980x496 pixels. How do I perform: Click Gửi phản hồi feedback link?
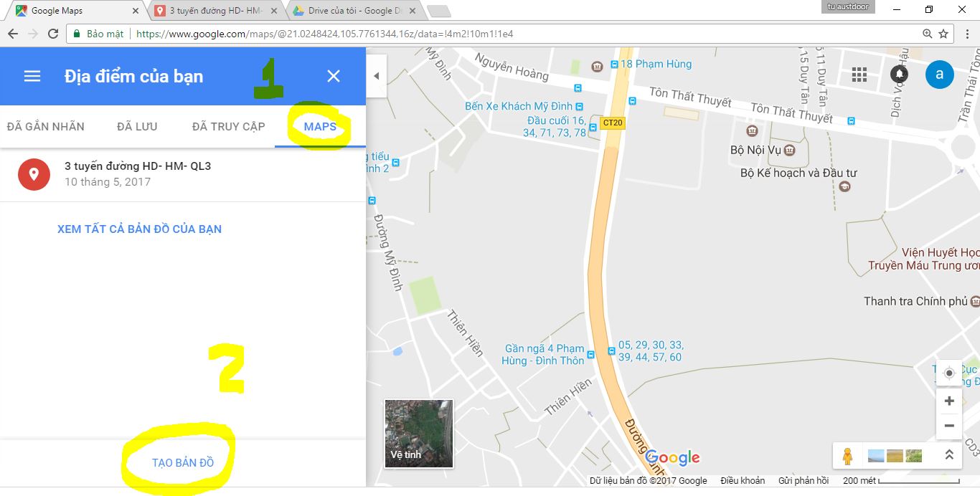click(x=803, y=481)
